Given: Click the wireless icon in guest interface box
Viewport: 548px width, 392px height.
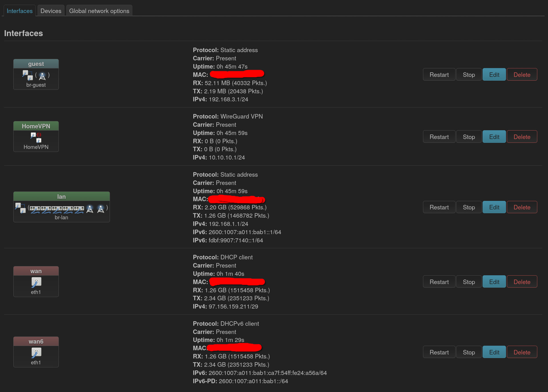Looking at the screenshot, I should [x=42, y=76].
